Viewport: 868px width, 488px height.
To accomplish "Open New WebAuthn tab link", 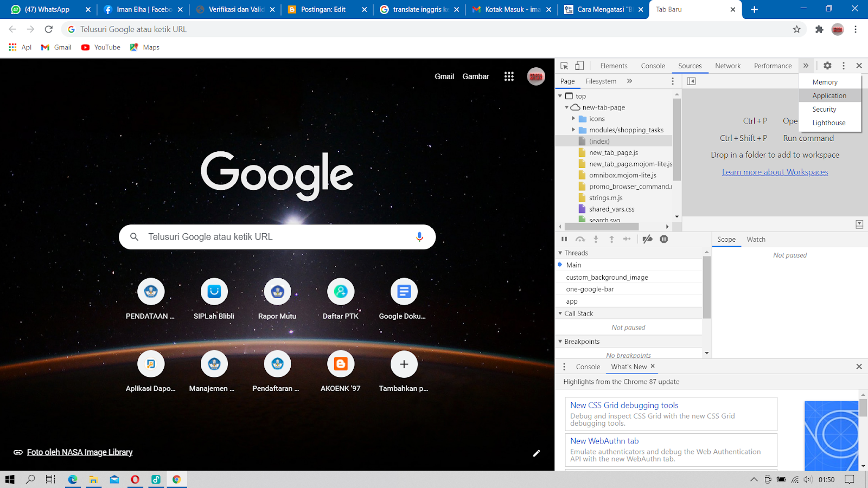I will [x=604, y=441].
